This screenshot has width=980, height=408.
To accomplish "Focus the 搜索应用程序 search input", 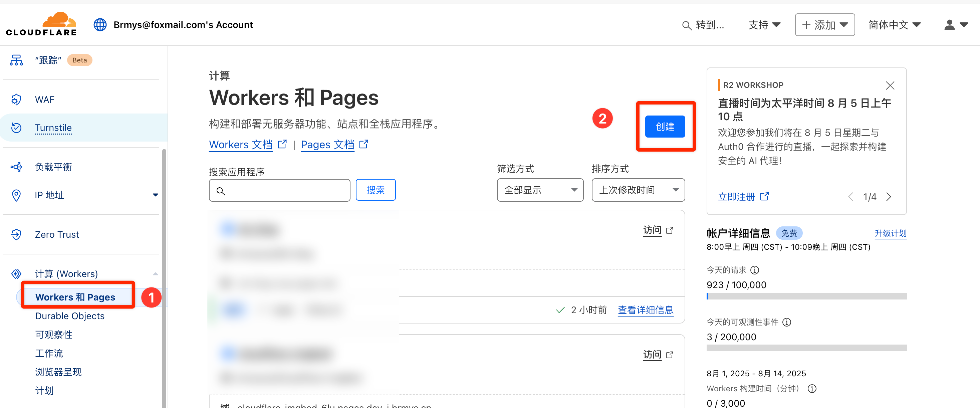I will pyautogui.click(x=279, y=190).
